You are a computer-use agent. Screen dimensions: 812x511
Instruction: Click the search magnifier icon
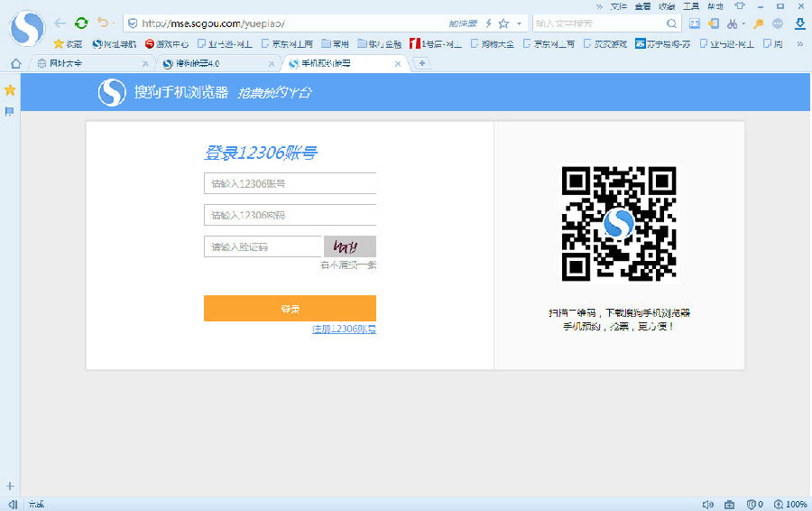(672, 23)
